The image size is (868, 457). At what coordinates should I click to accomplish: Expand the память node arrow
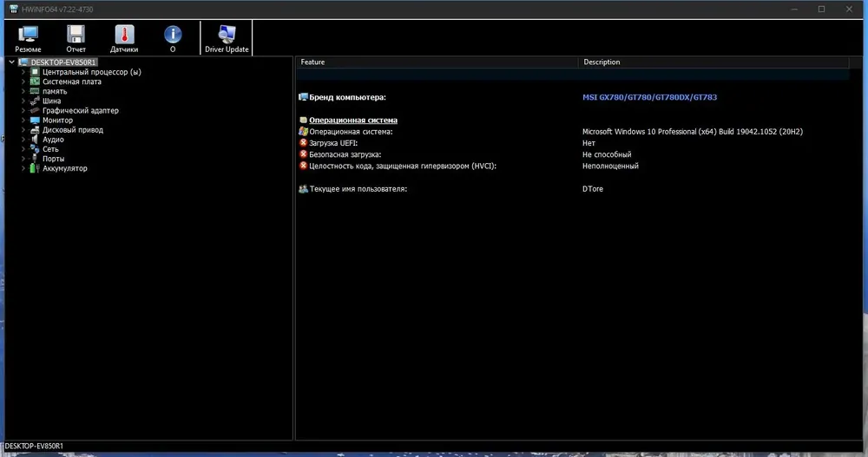(x=23, y=91)
